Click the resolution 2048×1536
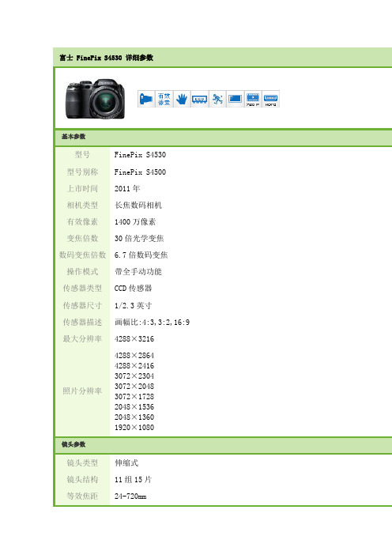Screen dimensions: 392x555 pyautogui.click(x=134, y=406)
